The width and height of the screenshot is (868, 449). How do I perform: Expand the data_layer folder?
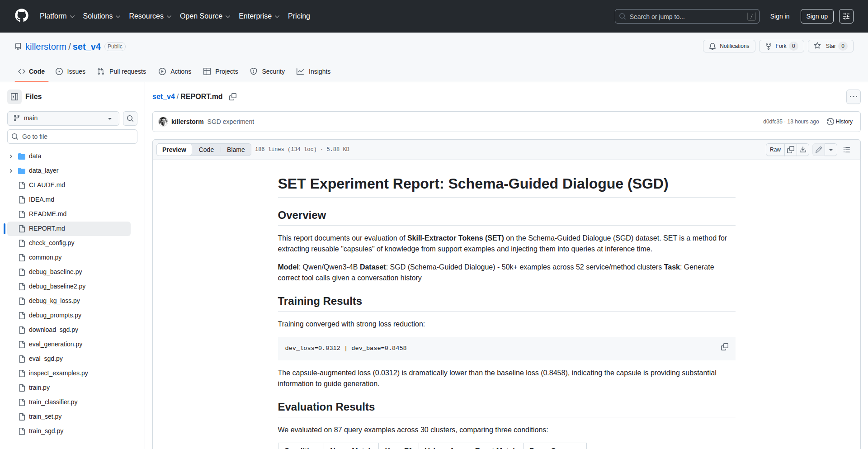(x=11, y=171)
